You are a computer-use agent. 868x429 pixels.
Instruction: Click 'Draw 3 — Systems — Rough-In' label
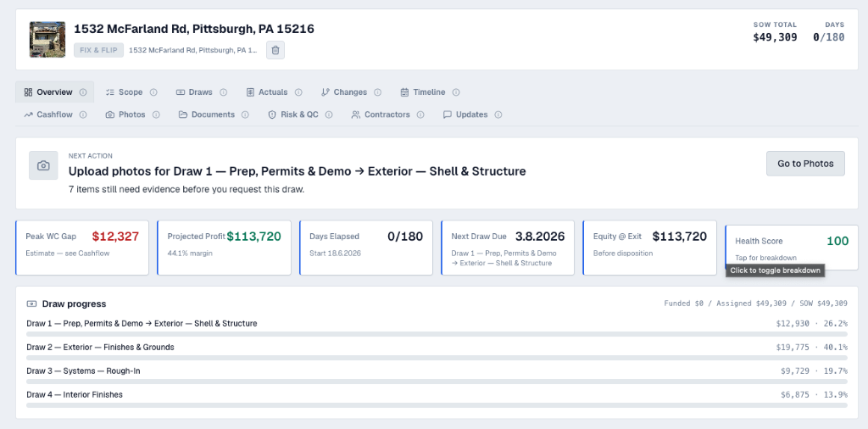coord(83,370)
